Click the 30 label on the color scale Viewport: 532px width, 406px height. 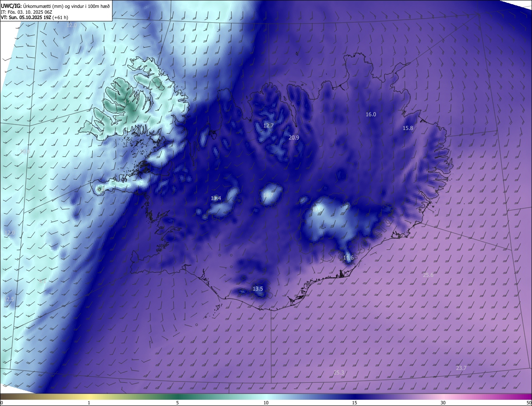click(x=443, y=403)
